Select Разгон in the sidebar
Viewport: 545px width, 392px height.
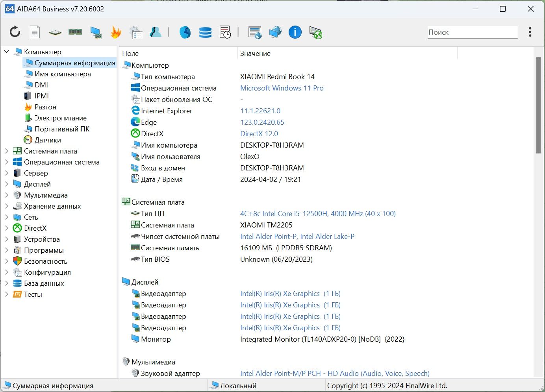click(40, 107)
